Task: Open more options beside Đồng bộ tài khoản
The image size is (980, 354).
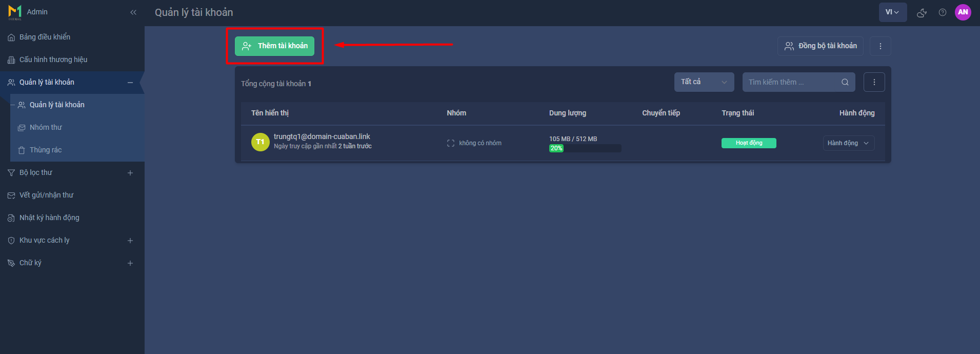Action: click(880, 46)
